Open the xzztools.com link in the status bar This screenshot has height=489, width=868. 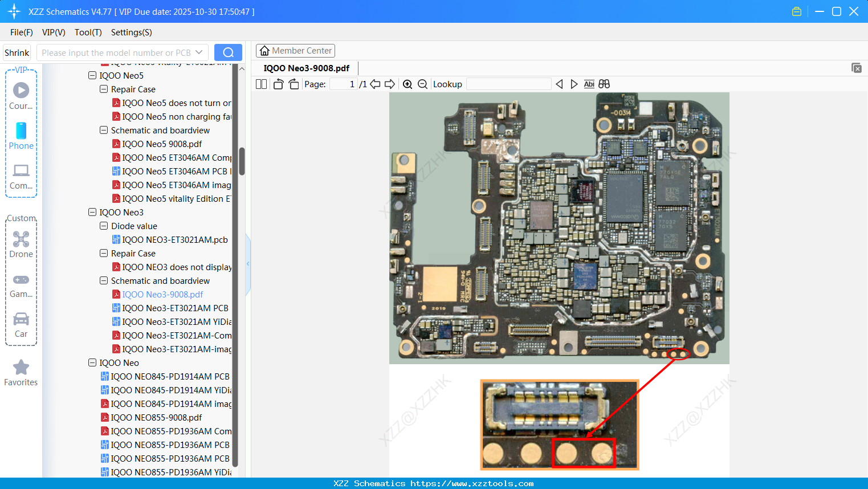pos(472,483)
